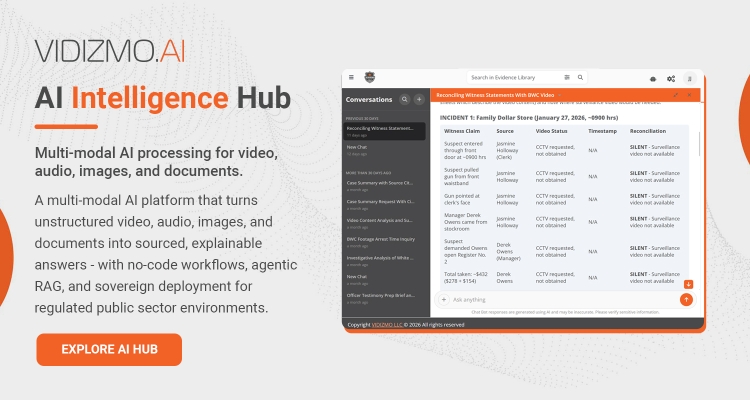This screenshot has width=750, height=400.
Task: Click the scroll-to-bottom arrow button in chat
Action: (688, 284)
